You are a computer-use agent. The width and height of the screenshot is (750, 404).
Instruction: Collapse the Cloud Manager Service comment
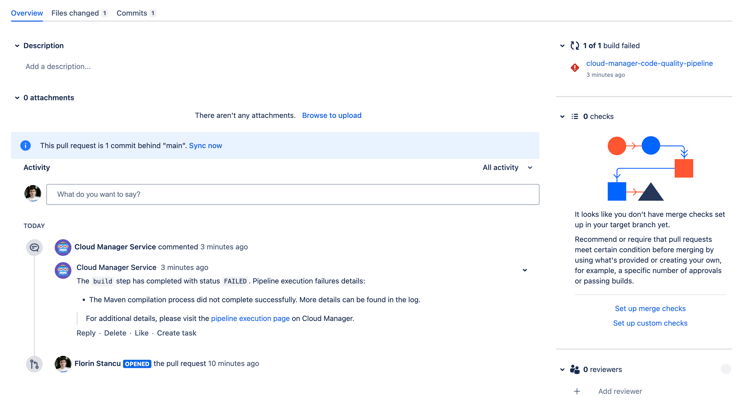pos(525,270)
